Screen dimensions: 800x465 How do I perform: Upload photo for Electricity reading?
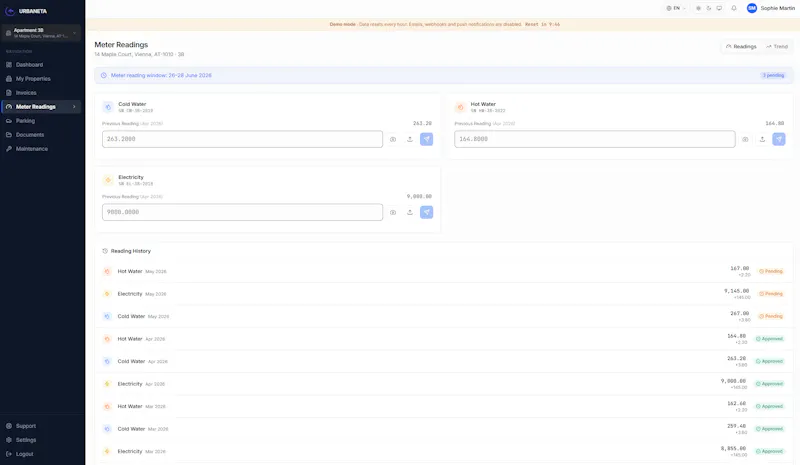pyautogui.click(x=410, y=212)
